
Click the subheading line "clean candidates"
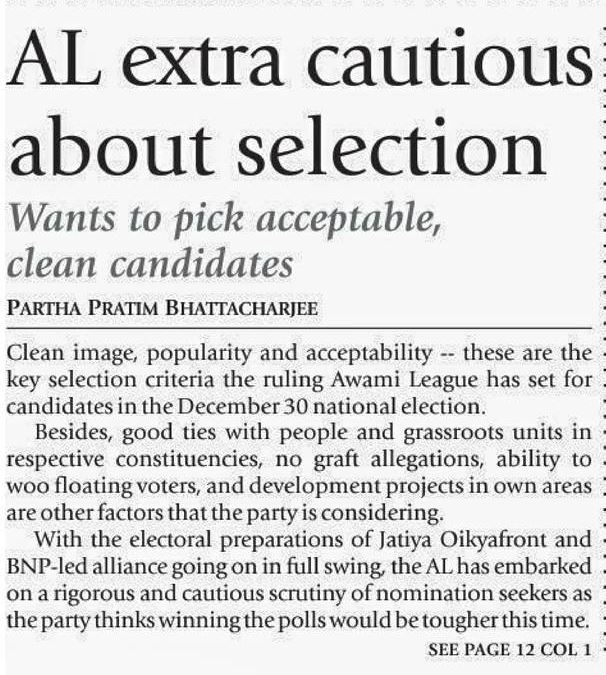pos(149,265)
